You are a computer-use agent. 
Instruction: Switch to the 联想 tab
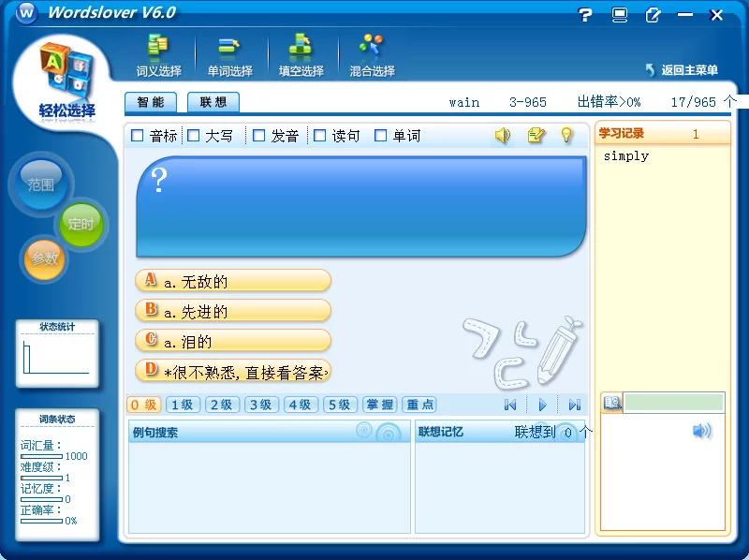pyautogui.click(x=213, y=102)
